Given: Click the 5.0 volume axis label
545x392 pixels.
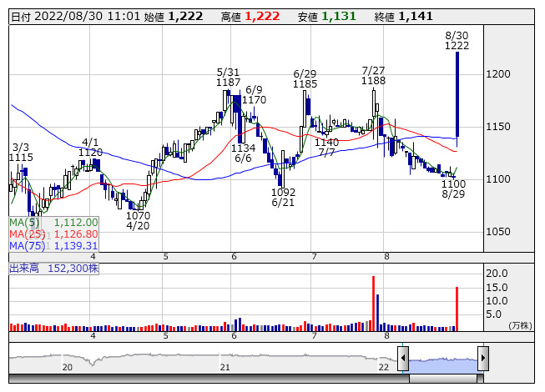Looking at the screenshot, I should 493,314.
